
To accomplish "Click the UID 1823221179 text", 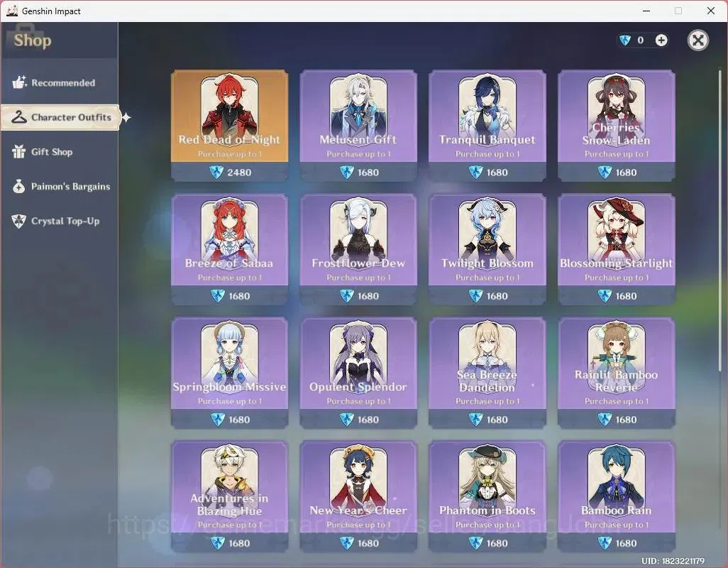I will click(673, 561).
